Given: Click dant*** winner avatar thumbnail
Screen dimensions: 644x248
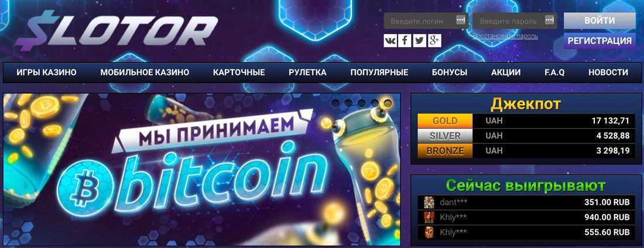Looking at the screenshot, I should point(429,202).
